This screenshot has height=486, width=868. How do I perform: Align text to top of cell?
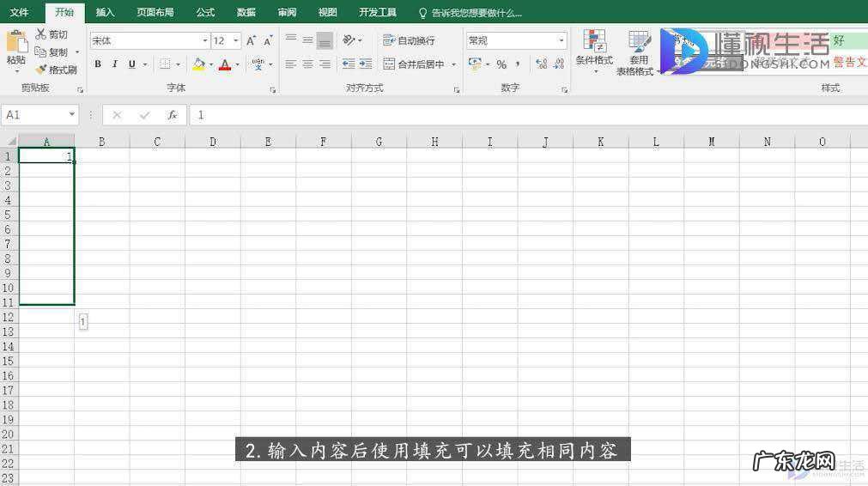(x=291, y=39)
